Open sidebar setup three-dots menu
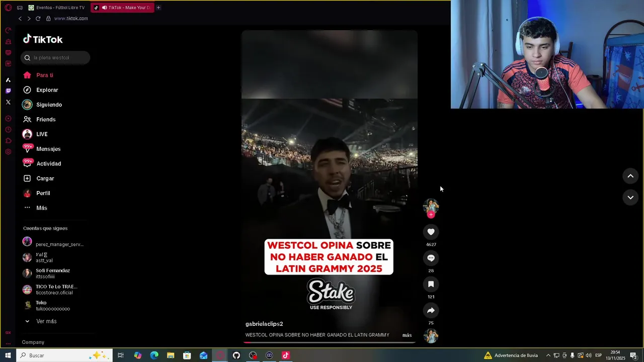 tap(8, 344)
